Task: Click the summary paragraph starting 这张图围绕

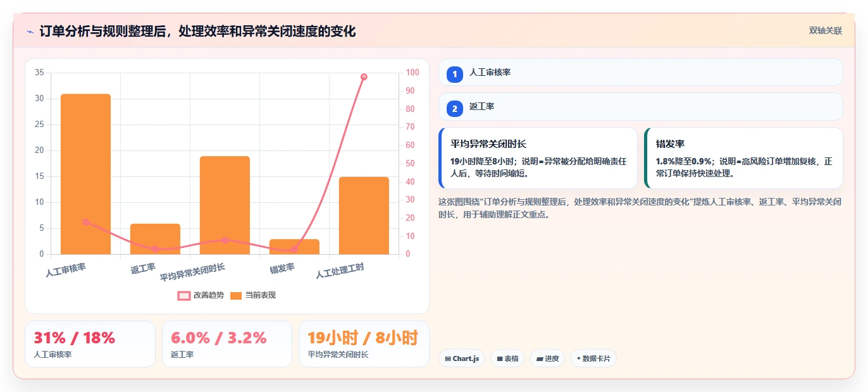Action: tap(640, 208)
